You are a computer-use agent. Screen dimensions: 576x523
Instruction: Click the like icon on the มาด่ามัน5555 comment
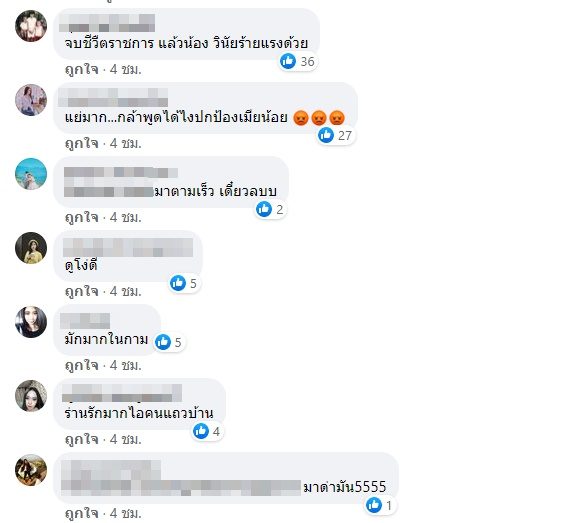374,505
